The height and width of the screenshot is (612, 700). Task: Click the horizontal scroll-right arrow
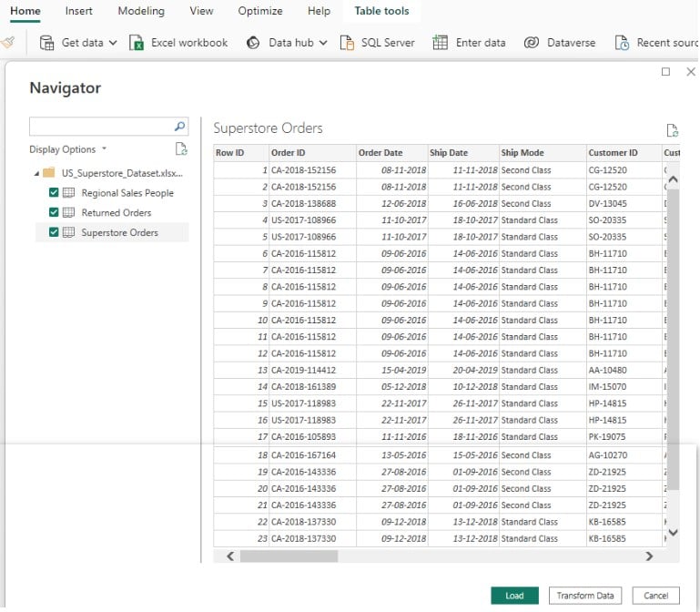click(x=649, y=556)
